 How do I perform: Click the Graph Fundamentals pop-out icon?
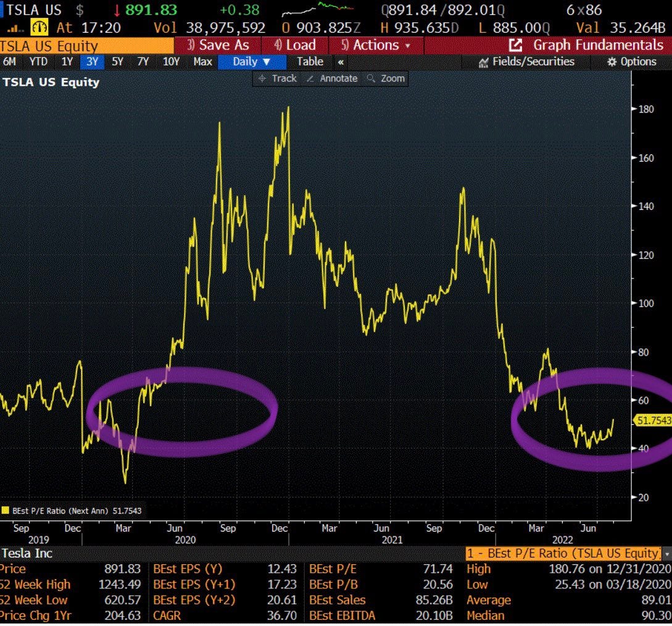pos(516,45)
